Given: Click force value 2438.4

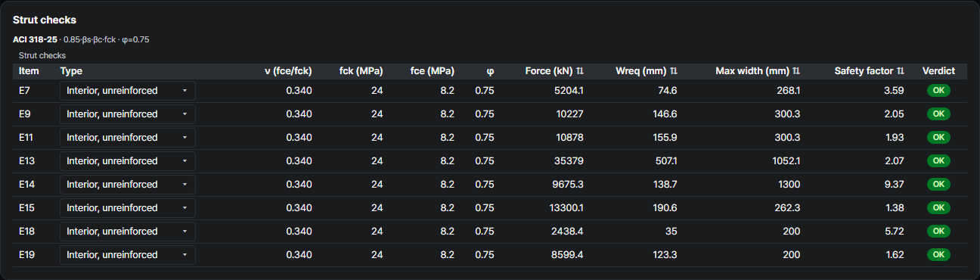Looking at the screenshot, I should tap(569, 232).
